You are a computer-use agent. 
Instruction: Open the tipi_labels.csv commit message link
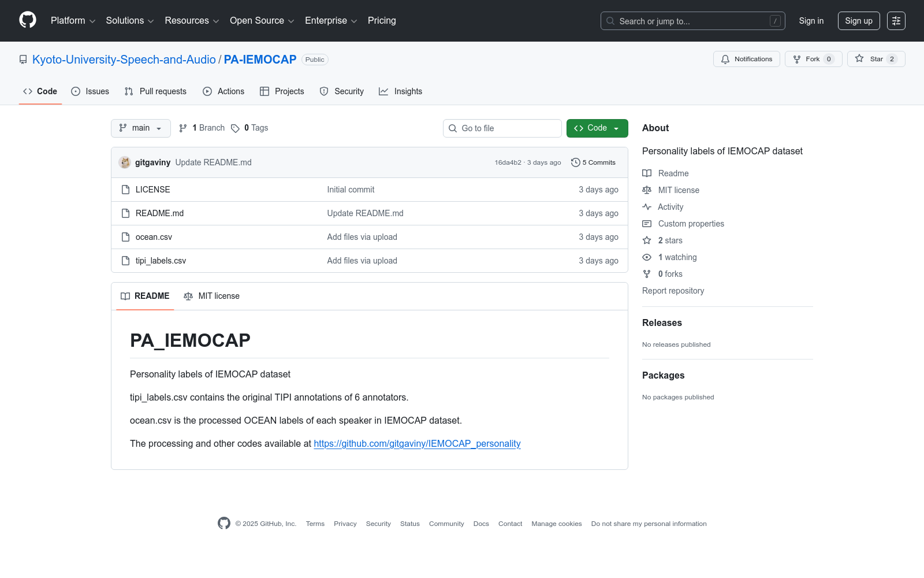click(362, 261)
